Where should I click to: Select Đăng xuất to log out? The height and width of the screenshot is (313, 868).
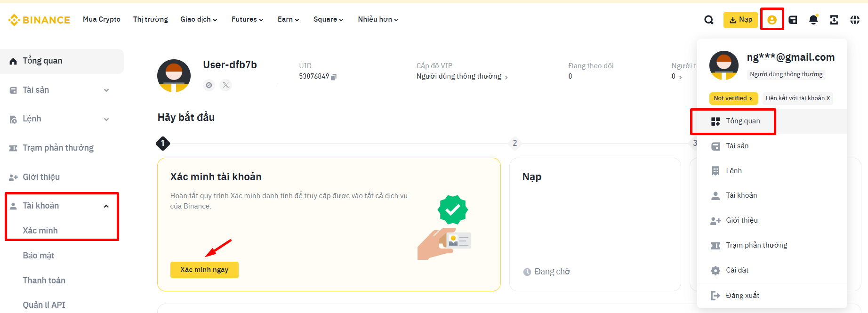772,296
